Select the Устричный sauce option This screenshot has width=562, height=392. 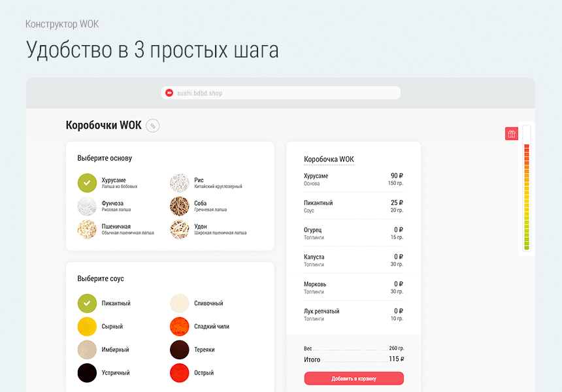click(x=87, y=373)
